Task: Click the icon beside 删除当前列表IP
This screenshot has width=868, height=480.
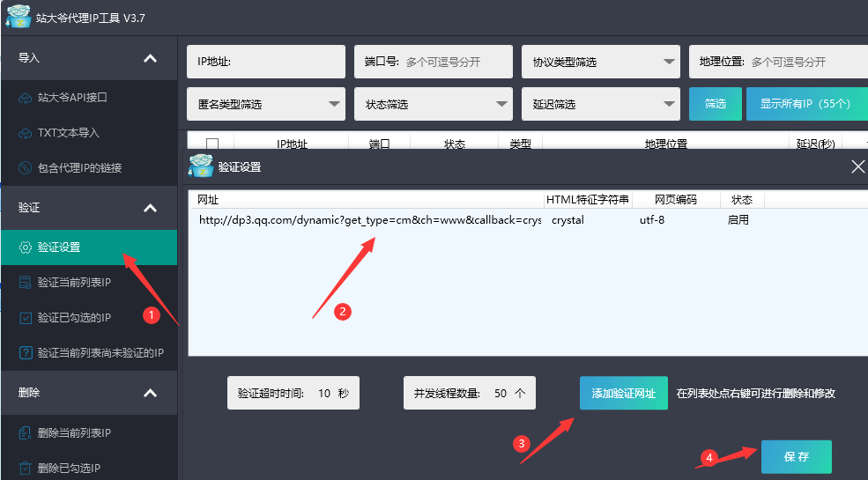Action: pyautogui.click(x=25, y=433)
